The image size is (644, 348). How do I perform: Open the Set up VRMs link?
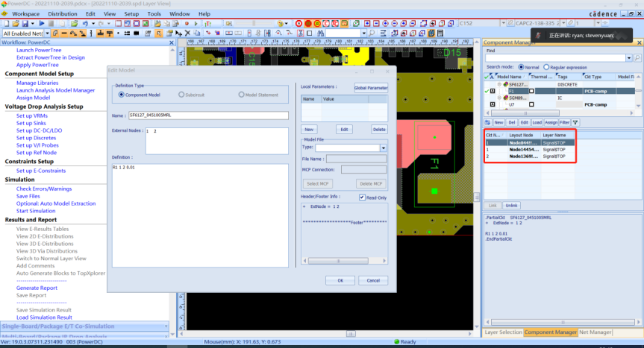pos(32,116)
